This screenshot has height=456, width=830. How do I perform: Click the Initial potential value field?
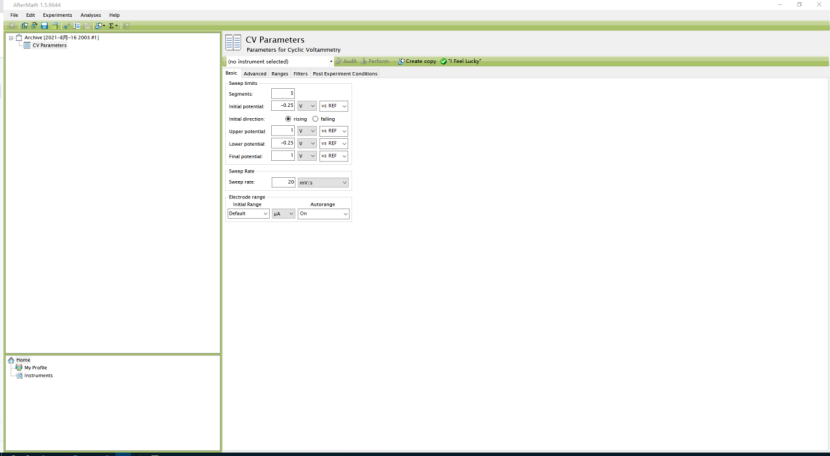coord(283,106)
